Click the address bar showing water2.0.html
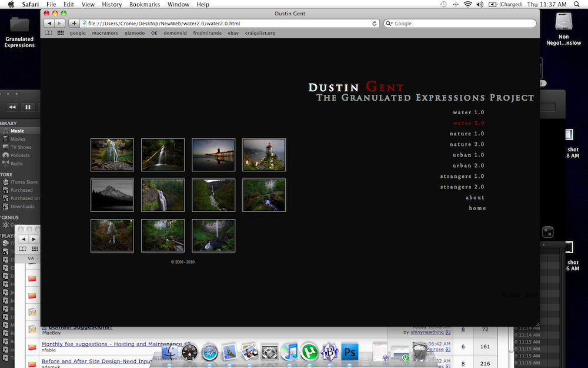 (229, 24)
